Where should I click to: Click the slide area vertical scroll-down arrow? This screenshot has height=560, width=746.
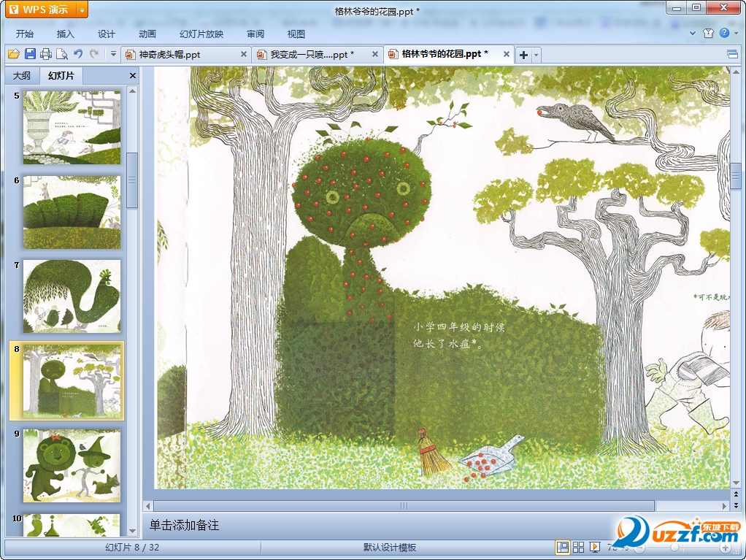coord(736,483)
